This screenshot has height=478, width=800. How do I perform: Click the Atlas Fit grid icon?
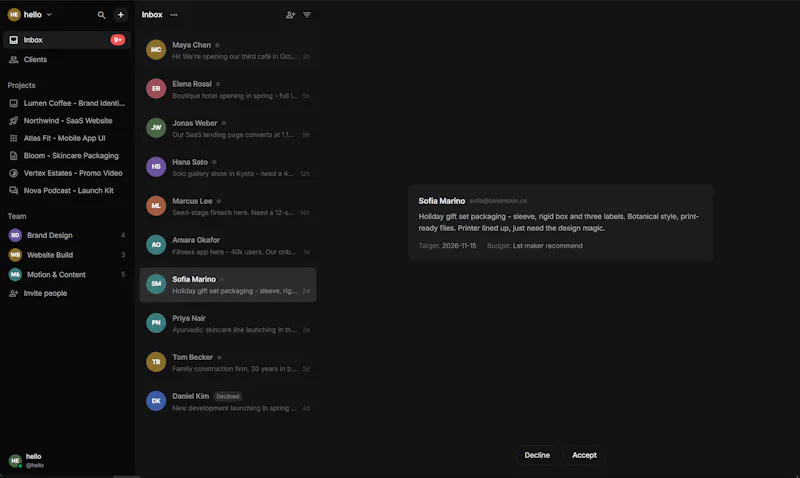(x=14, y=138)
